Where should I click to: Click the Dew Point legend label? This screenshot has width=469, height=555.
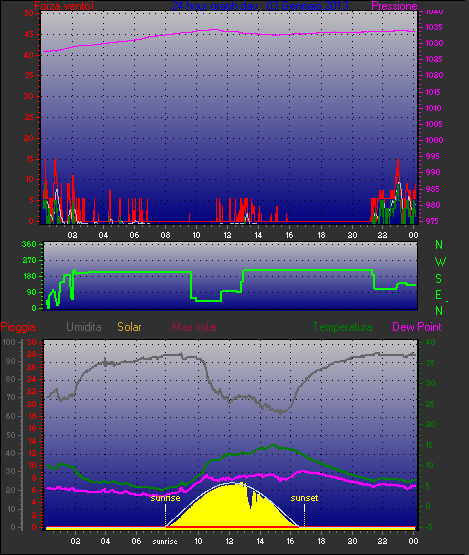417,327
